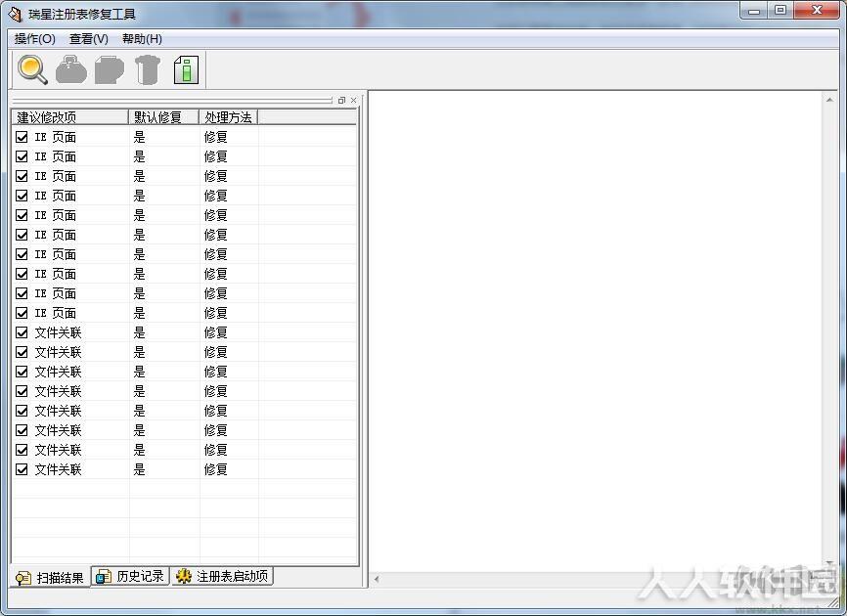
Task: Open the green info toolbar icon
Action: click(186, 69)
